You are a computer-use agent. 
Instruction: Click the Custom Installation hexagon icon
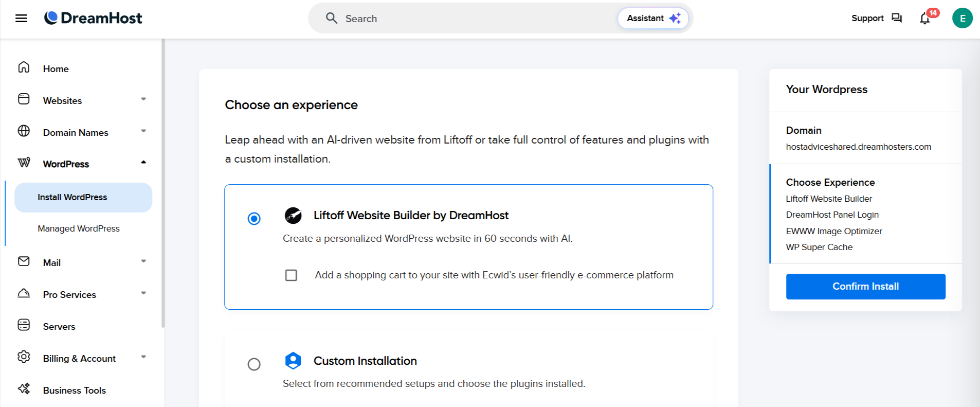click(x=293, y=361)
